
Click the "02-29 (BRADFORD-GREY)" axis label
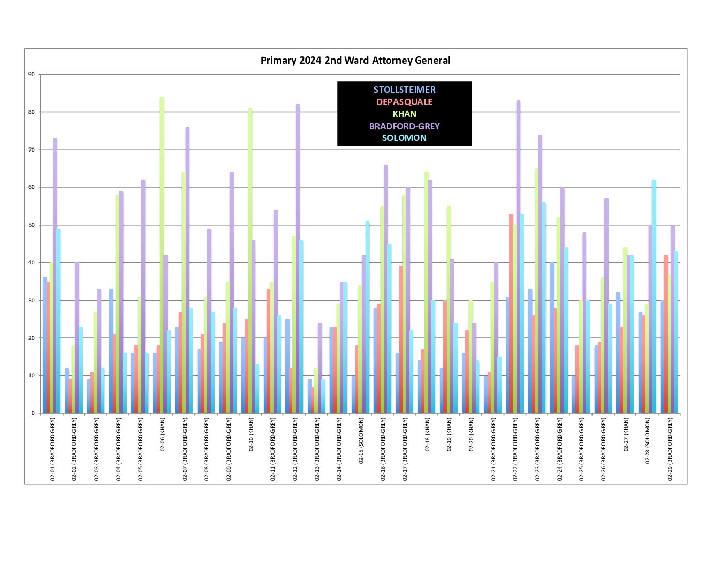[670, 449]
